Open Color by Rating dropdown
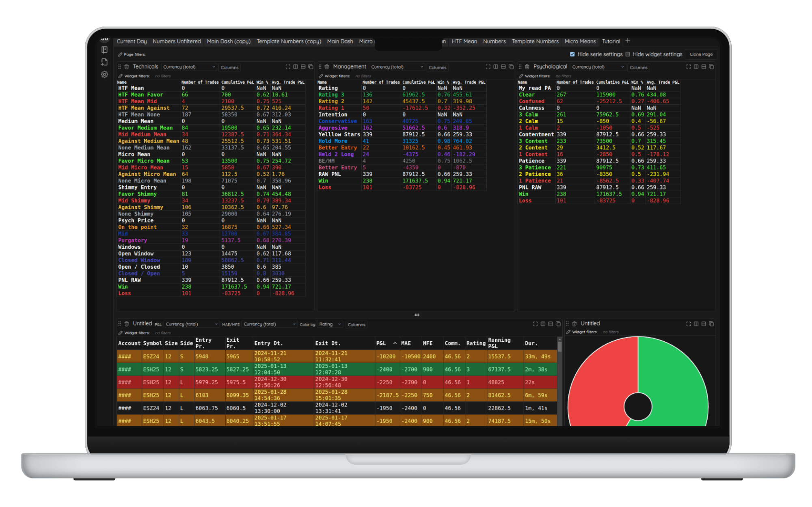The height and width of the screenshot is (507, 812). [330, 324]
